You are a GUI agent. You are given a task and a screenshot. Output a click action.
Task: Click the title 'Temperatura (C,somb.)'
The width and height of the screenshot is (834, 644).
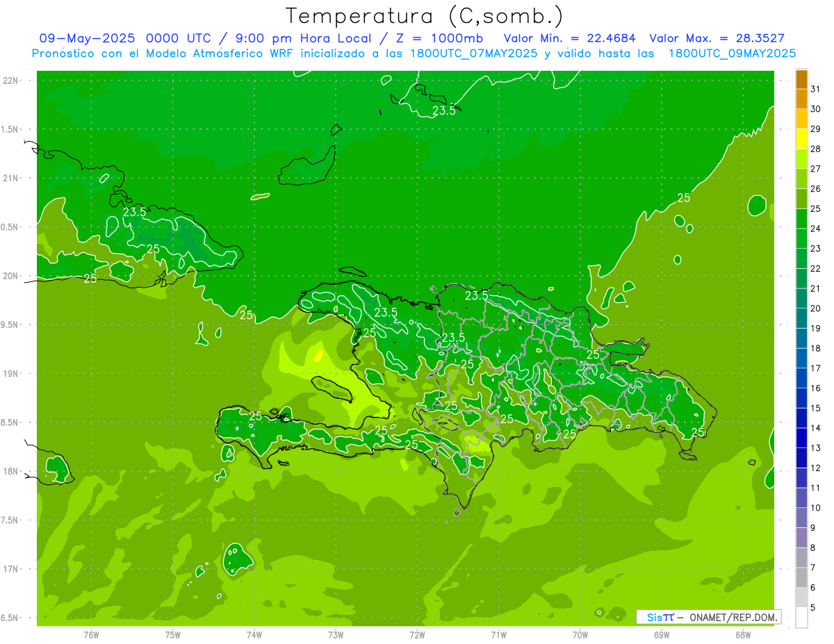(x=425, y=16)
